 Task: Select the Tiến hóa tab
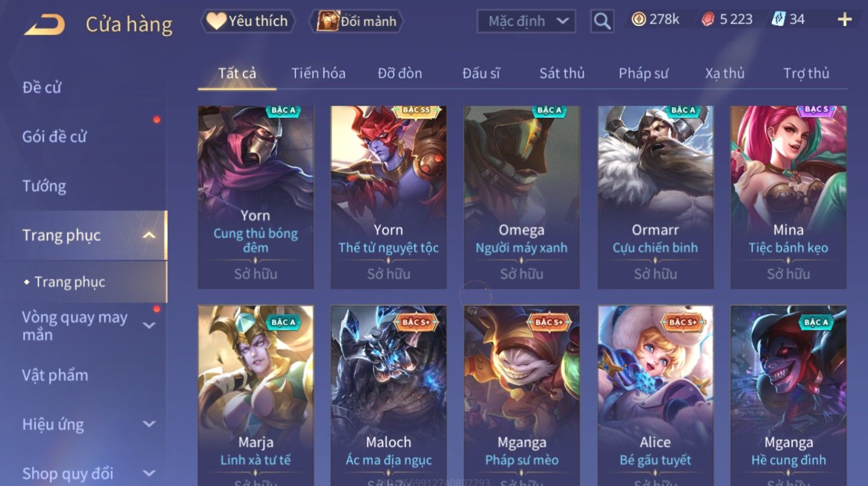(x=318, y=73)
